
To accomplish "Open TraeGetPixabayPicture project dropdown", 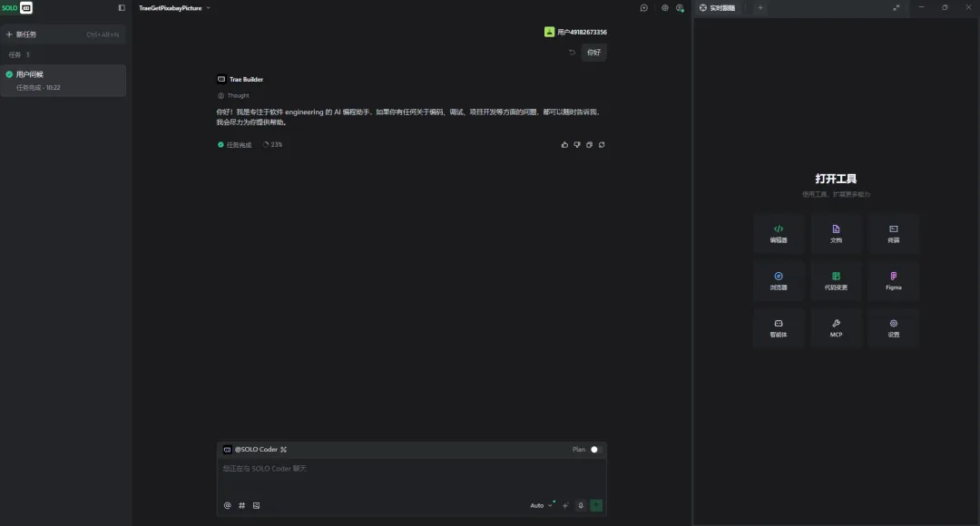I will pos(174,8).
